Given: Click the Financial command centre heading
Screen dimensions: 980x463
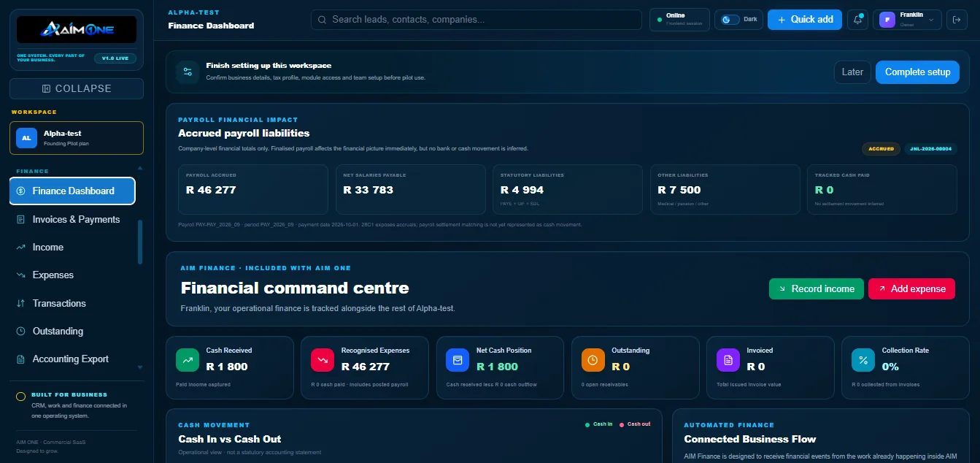Looking at the screenshot, I should [x=295, y=288].
